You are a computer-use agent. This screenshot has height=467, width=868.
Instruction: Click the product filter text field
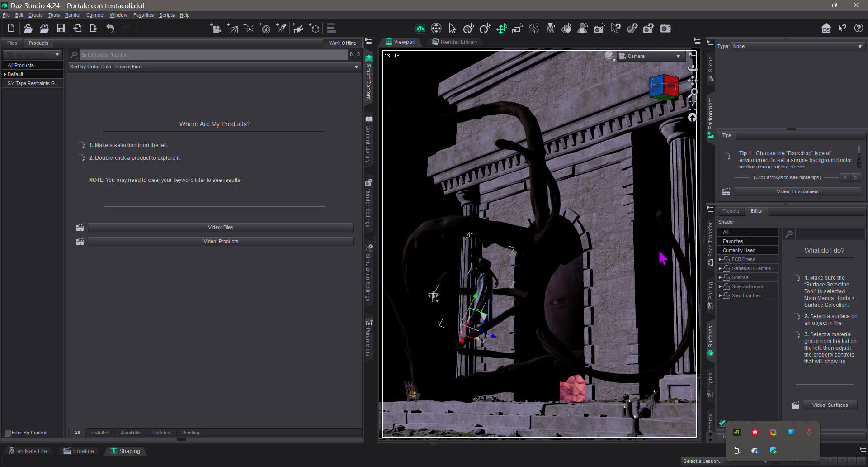[x=214, y=55]
